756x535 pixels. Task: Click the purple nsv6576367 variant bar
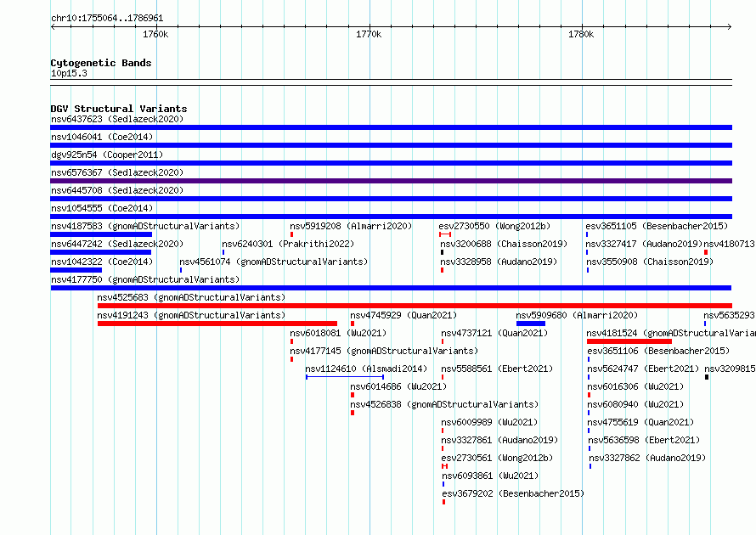(x=391, y=181)
